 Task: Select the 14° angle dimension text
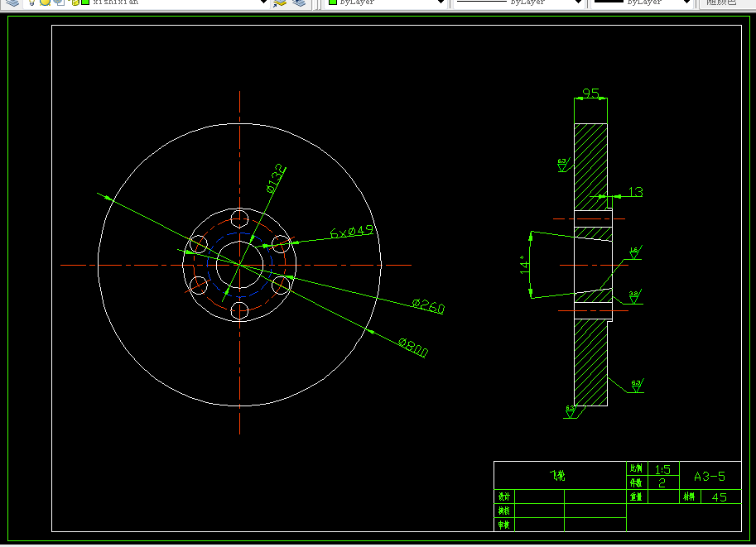click(x=525, y=265)
